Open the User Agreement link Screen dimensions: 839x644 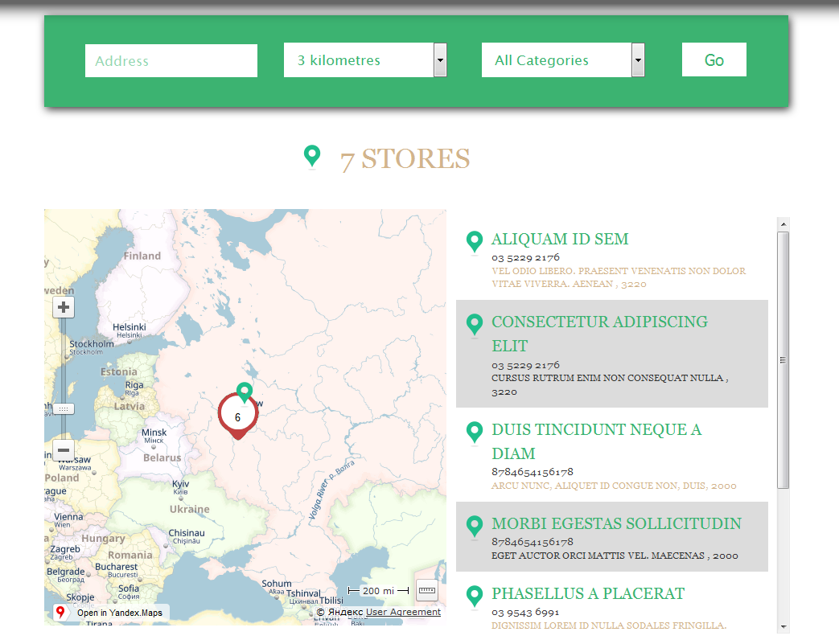(x=403, y=612)
